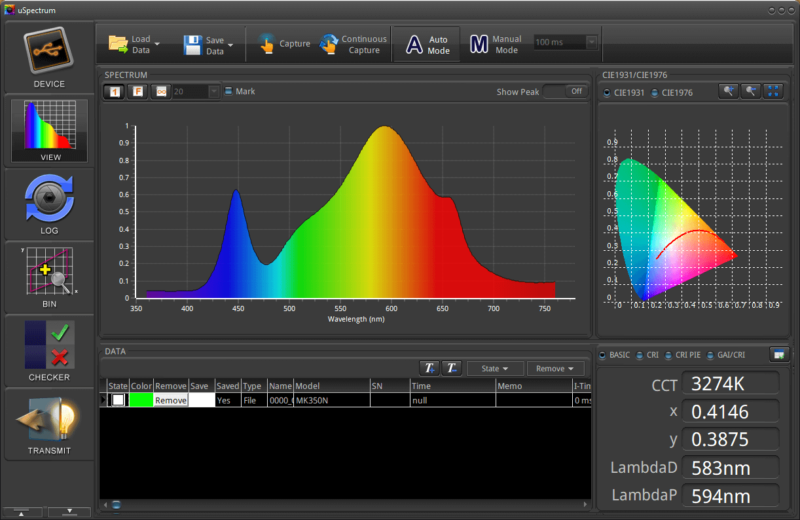The width and height of the screenshot is (800, 520).
Task: Click the Time 'null' cell
Action: [x=453, y=400]
